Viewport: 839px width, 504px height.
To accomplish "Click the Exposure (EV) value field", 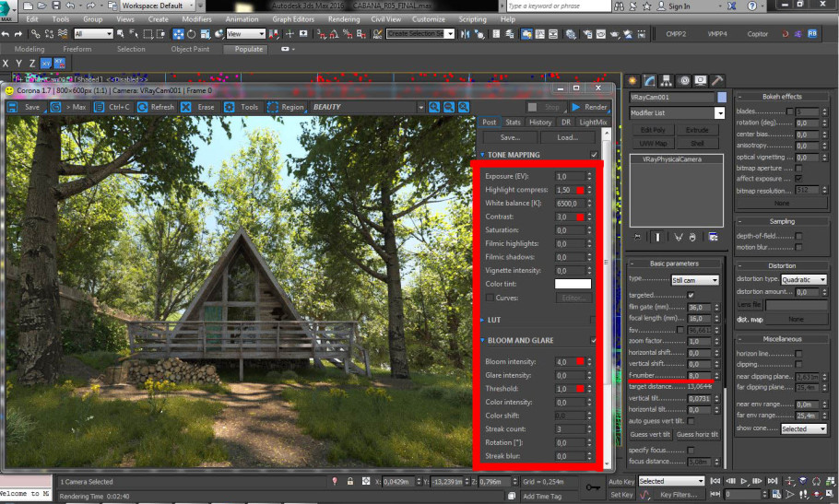I will point(570,176).
